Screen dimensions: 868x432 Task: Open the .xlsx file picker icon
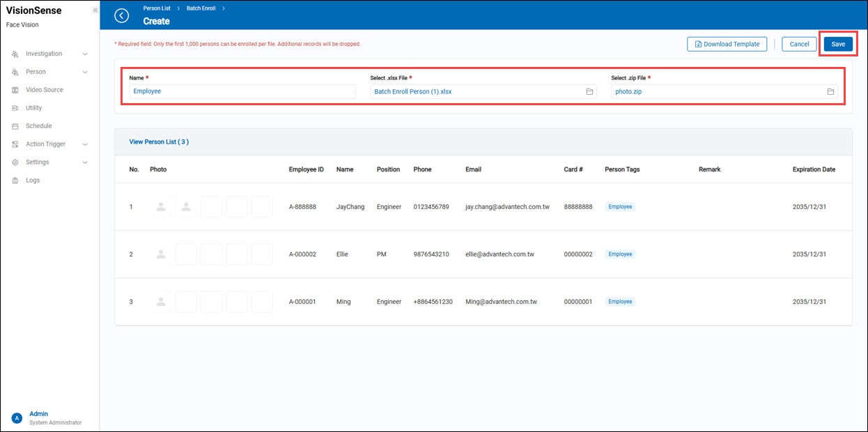tap(589, 91)
